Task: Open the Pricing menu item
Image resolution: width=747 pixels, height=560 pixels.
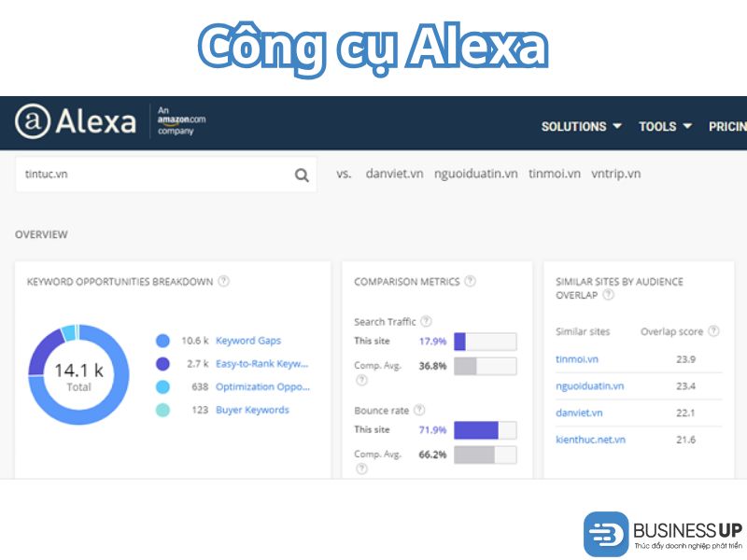Action: click(727, 127)
